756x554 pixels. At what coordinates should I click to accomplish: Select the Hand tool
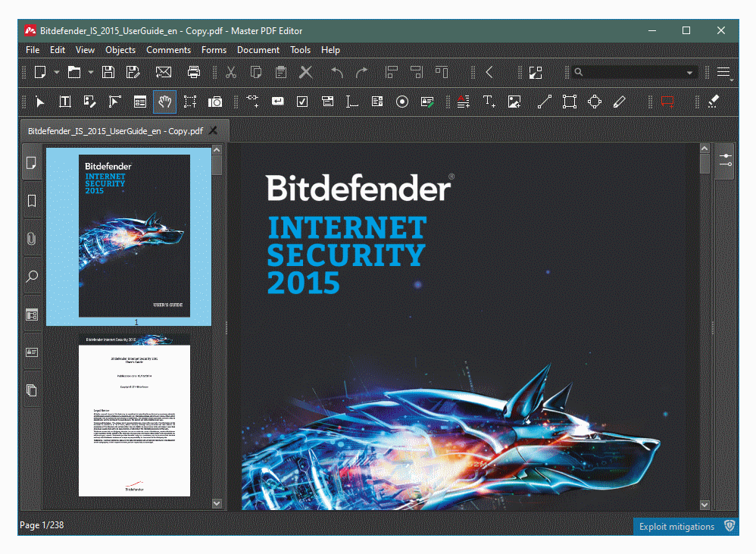pyautogui.click(x=164, y=102)
